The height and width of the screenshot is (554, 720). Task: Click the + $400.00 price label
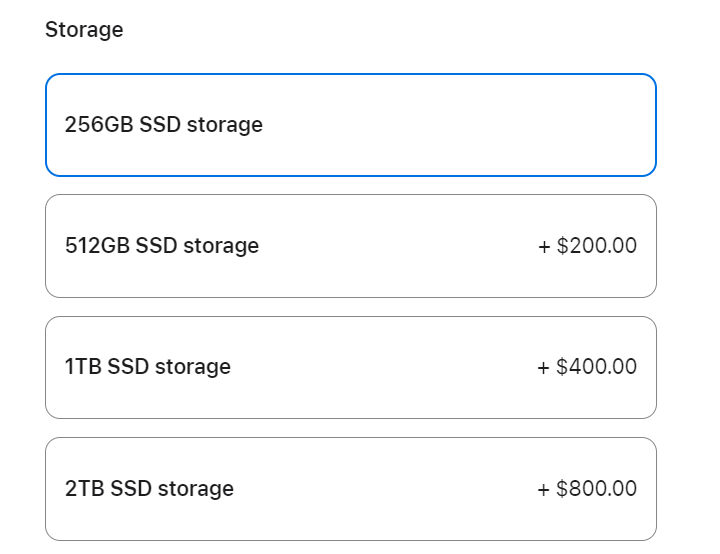coord(587,367)
